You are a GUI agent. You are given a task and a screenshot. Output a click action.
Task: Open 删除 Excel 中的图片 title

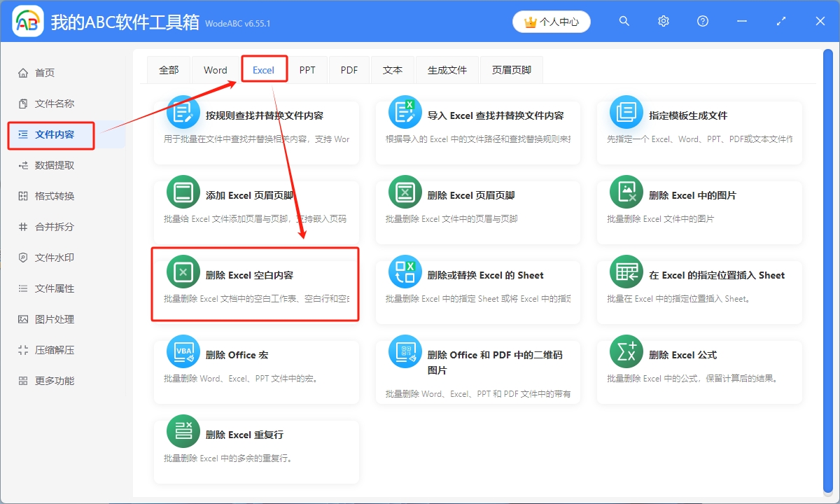click(692, 195)
